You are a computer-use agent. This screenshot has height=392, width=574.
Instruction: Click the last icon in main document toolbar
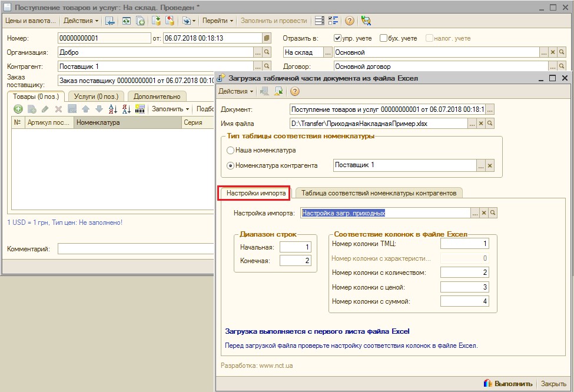[x=366, y=21]
